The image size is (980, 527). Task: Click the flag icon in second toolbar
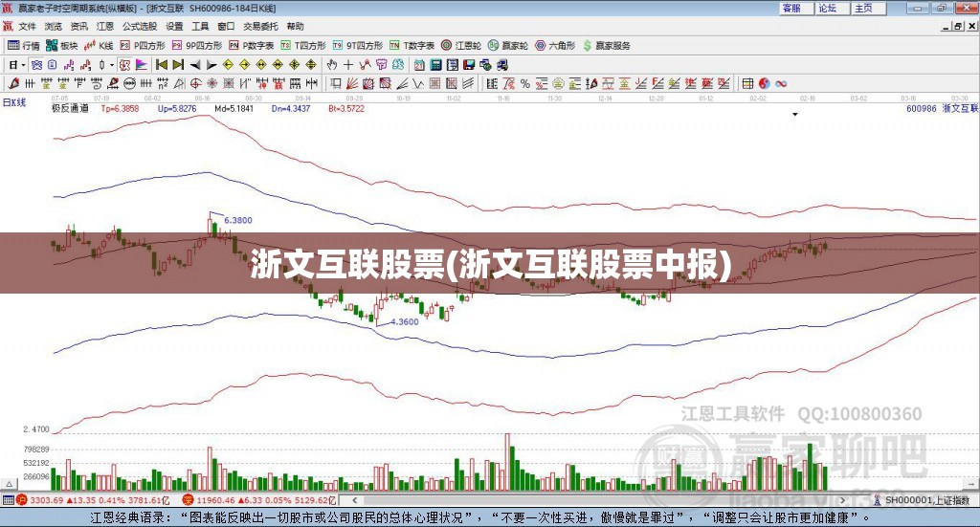coord(142,65)
